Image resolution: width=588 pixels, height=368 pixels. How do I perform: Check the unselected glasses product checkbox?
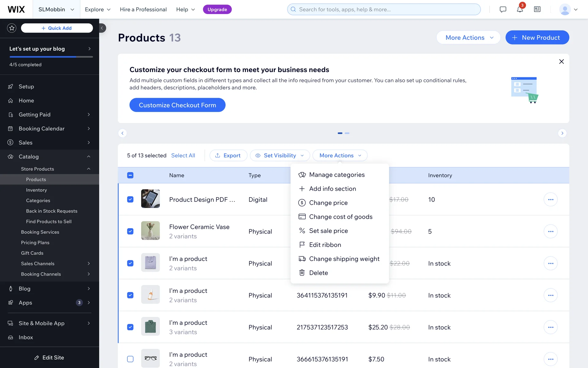tap(130, 359)
